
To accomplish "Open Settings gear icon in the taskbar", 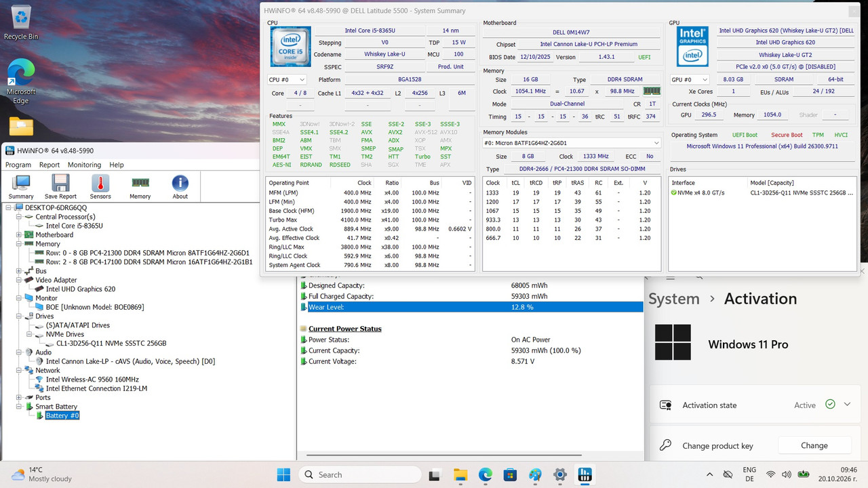I will click(x=559, y=474).
